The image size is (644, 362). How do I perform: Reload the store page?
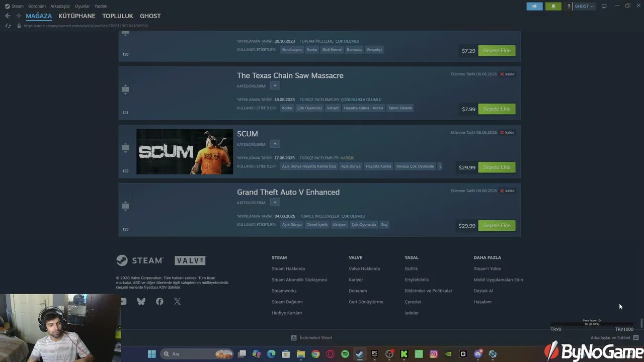click(x=8, y=26)
